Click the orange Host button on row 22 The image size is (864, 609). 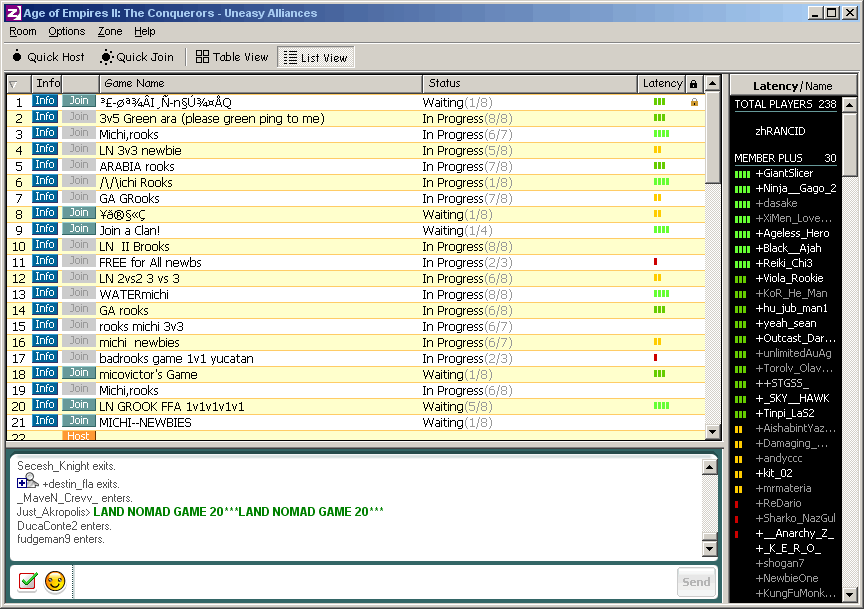pyautogui.click(x=79, y=436)
